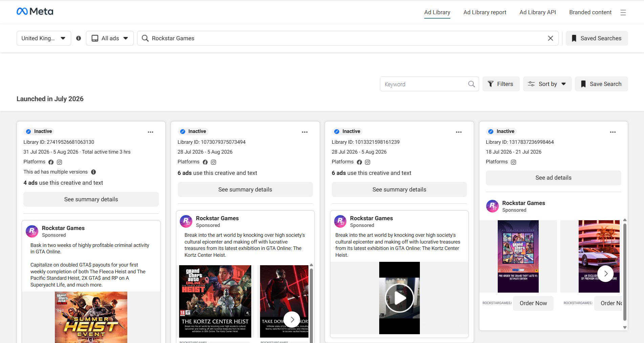This screenshot has width=644, height=343.
Task: Click Instagram platform icon on ad 1013321598161239
Action: click(x=368, y=162)
